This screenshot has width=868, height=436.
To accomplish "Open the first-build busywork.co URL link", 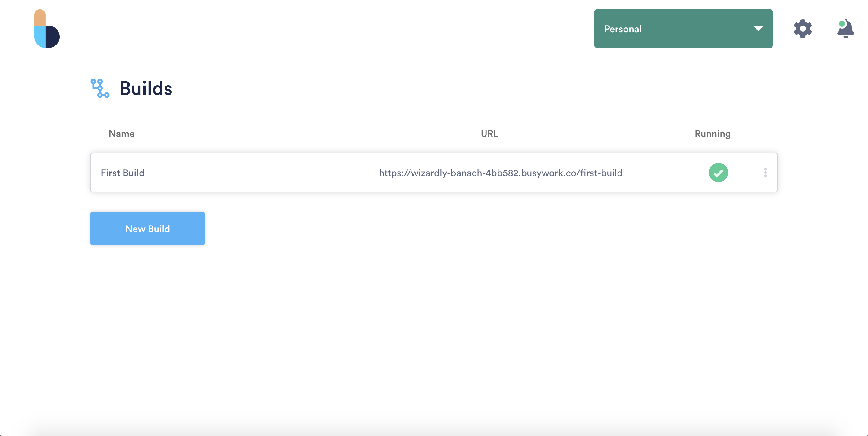I will point(500,173).
